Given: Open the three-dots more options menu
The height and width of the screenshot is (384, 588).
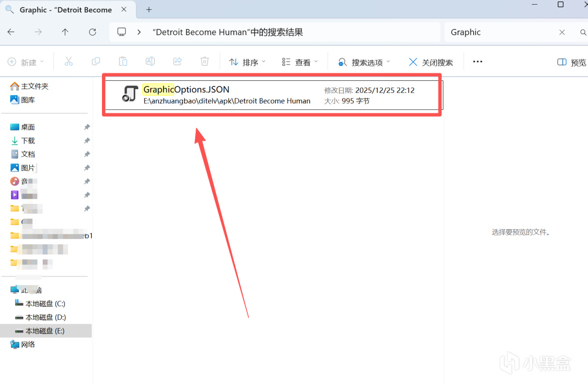Looking at the screenshot, I should coord(478,62).
